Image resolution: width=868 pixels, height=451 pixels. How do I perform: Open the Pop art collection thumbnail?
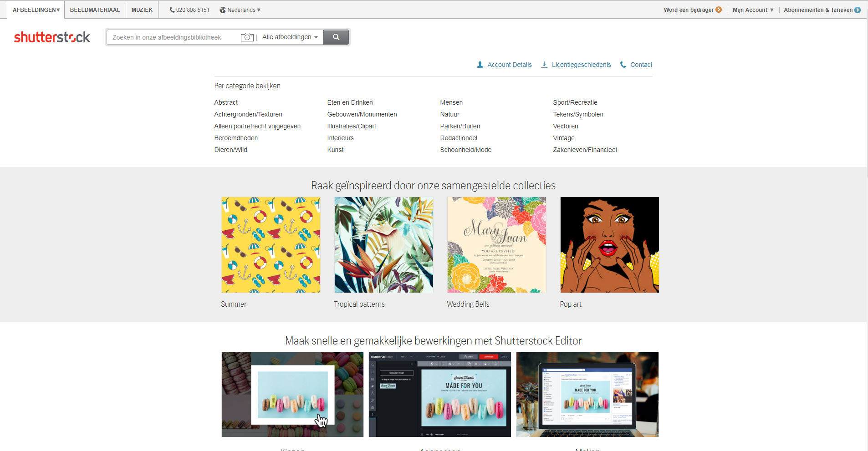pos(609,244)
